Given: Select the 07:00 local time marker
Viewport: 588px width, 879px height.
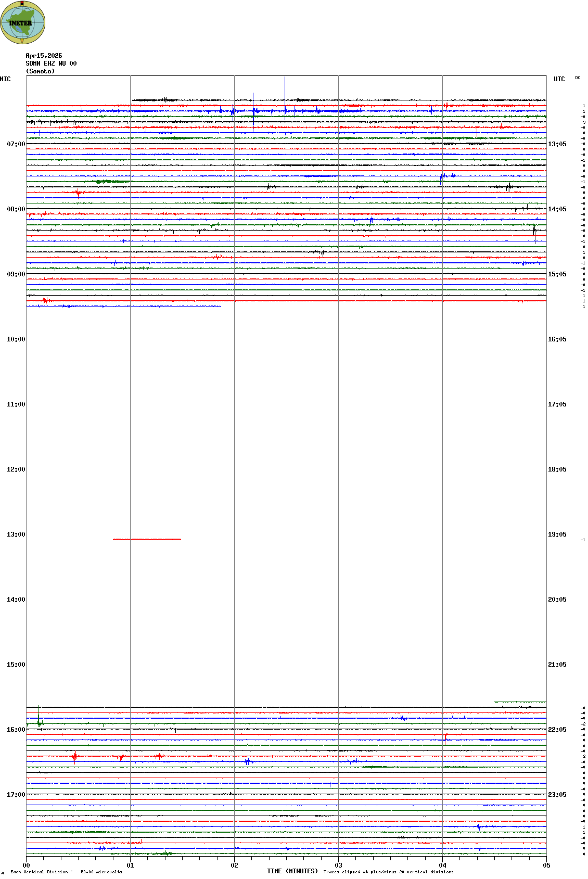Looking at the screenshot, I should [x=16, y=144].
